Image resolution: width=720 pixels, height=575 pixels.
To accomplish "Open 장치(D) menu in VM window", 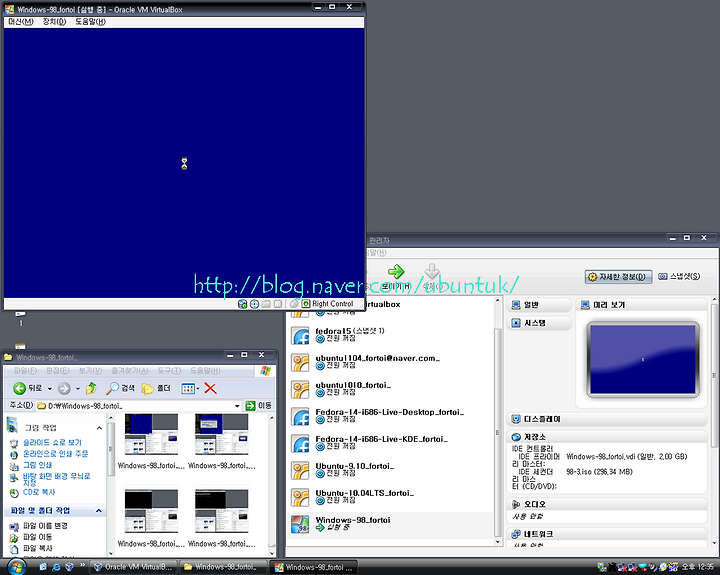I will tap(54, 22).
